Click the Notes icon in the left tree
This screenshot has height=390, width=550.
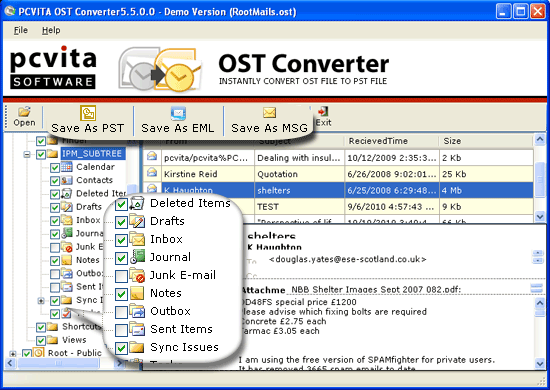click(67, 260)
